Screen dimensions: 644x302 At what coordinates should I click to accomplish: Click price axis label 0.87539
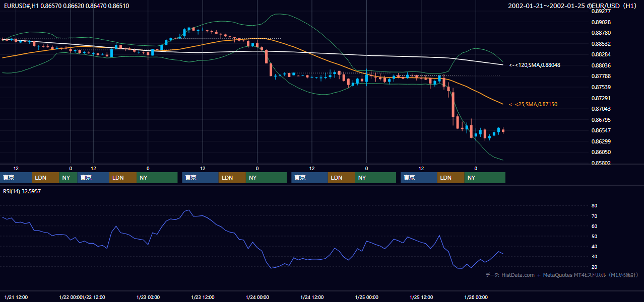coord(601,88)
